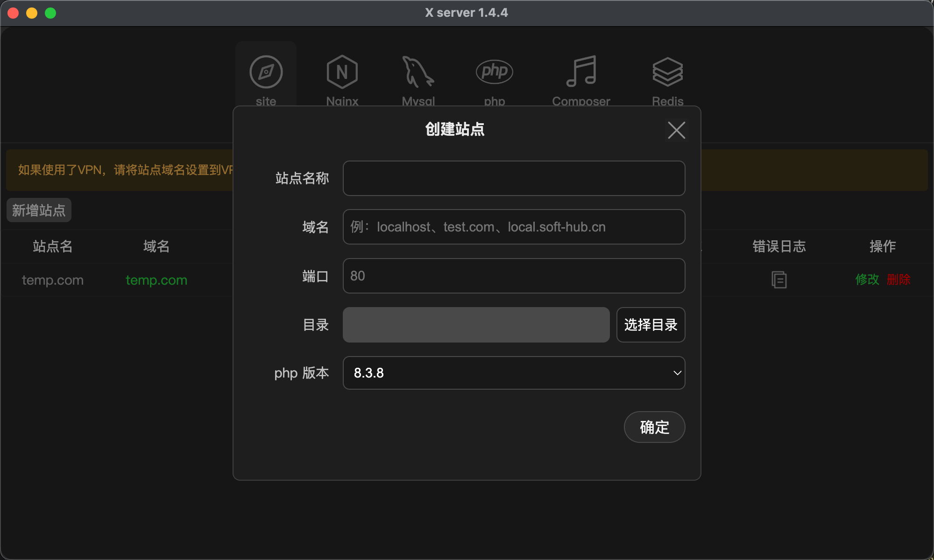Image resolution: width=934 pixels, height=560 pixels.
Task: Close the 创建站点 dialog with X
Action: [x=676, y=130]
